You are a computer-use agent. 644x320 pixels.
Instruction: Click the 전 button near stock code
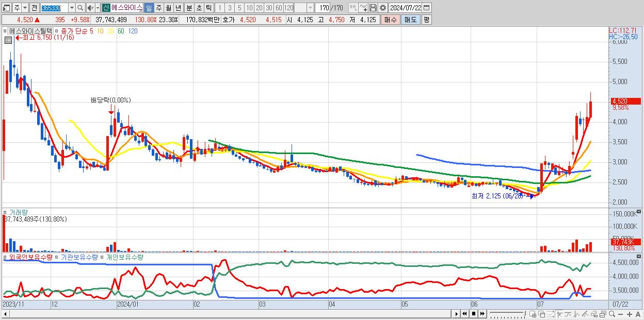click(x=34, y=8)
